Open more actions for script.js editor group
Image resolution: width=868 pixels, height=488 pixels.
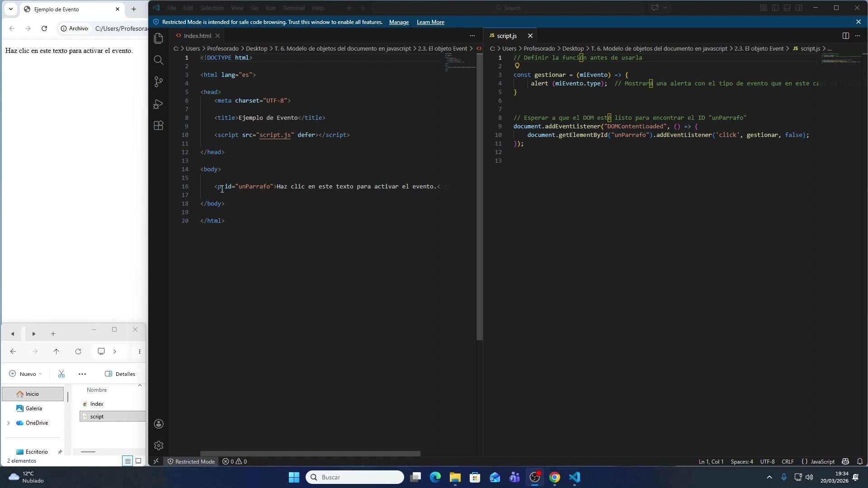tap(857, 36)
